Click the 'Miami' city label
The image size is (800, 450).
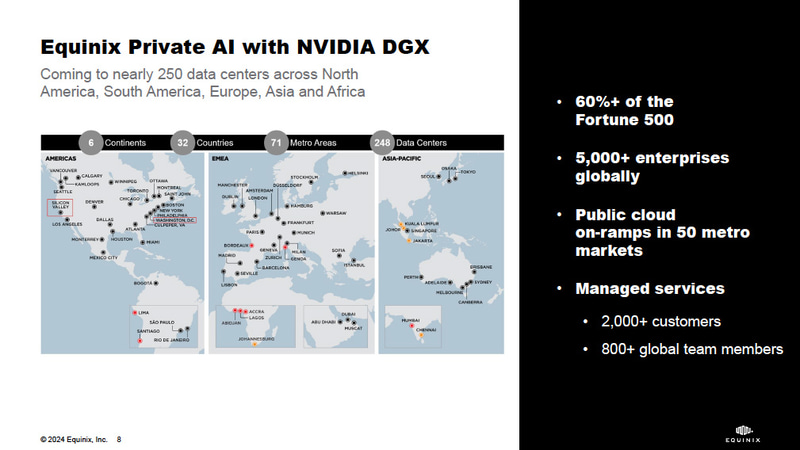click(153, 242)
